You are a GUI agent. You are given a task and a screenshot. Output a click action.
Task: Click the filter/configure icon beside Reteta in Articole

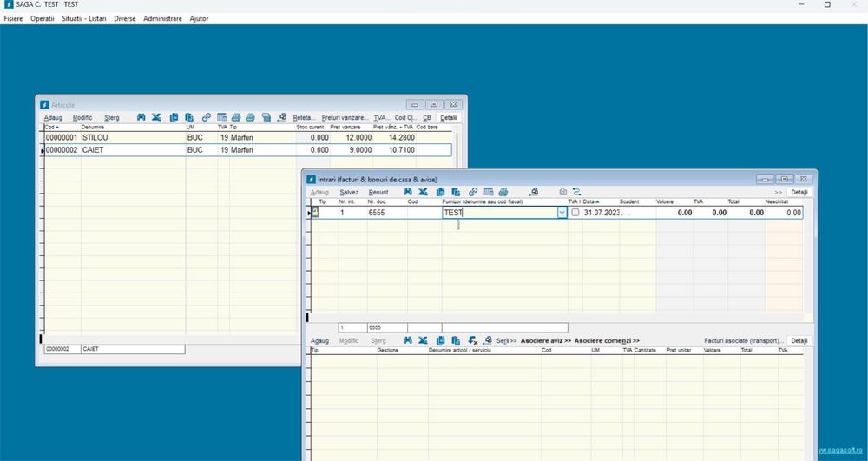point(282,117)
